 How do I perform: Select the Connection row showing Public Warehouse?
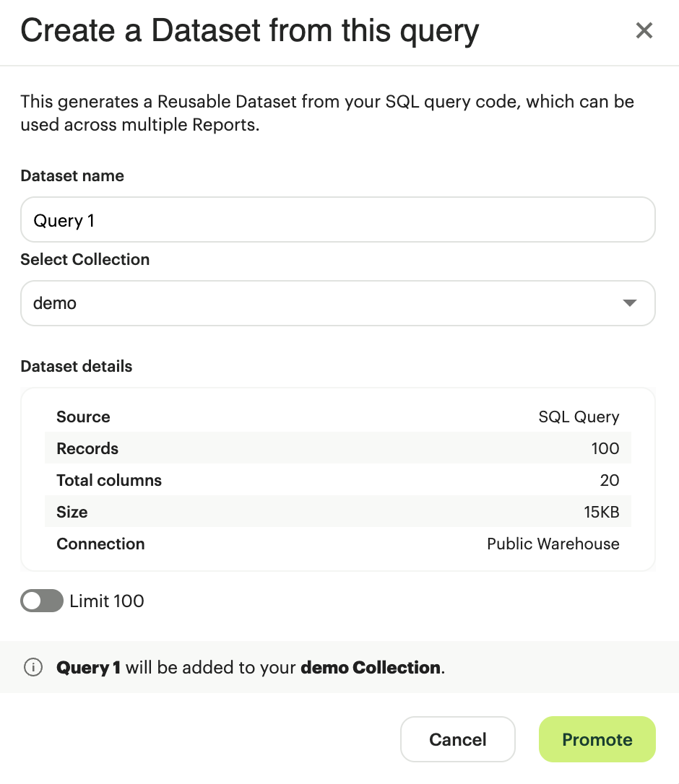pos(337,544)
